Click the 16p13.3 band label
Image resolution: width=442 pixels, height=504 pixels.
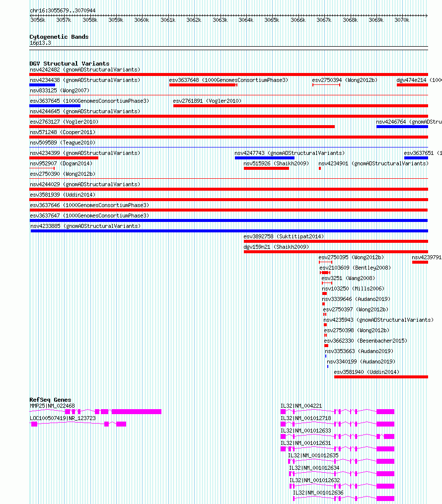point(40,43)
